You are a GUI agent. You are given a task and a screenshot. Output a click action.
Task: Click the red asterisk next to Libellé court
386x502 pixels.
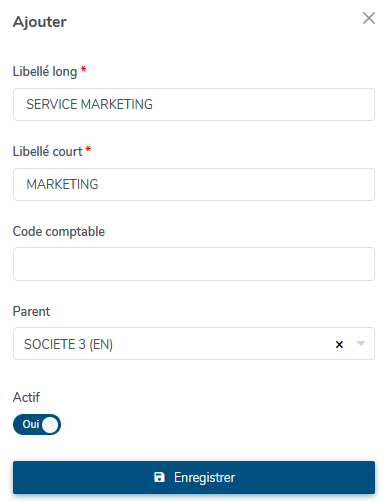tap(88, 149)
